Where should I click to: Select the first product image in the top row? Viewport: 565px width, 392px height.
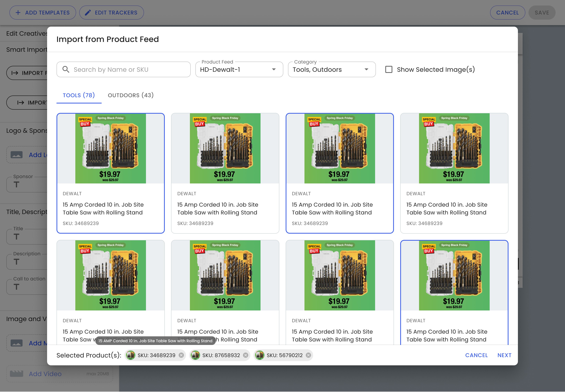[x=111, y=148]
